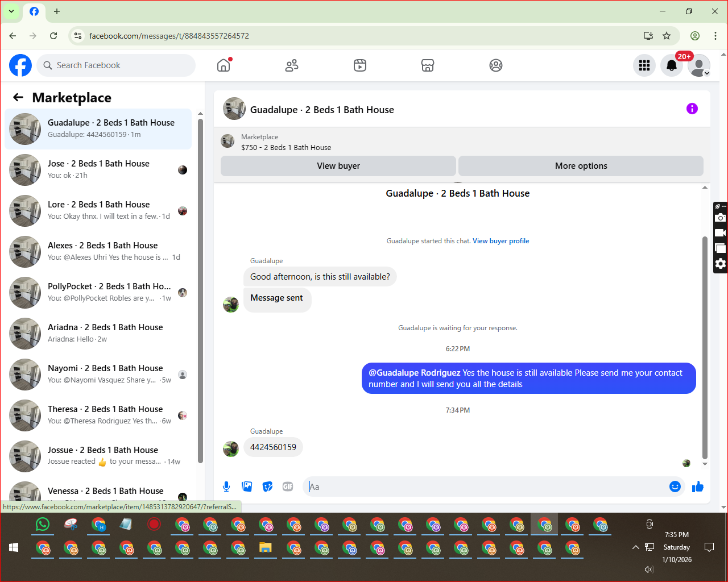728x582 pixels.
Task: Choose a sticker icon
Action: [267, 487]
